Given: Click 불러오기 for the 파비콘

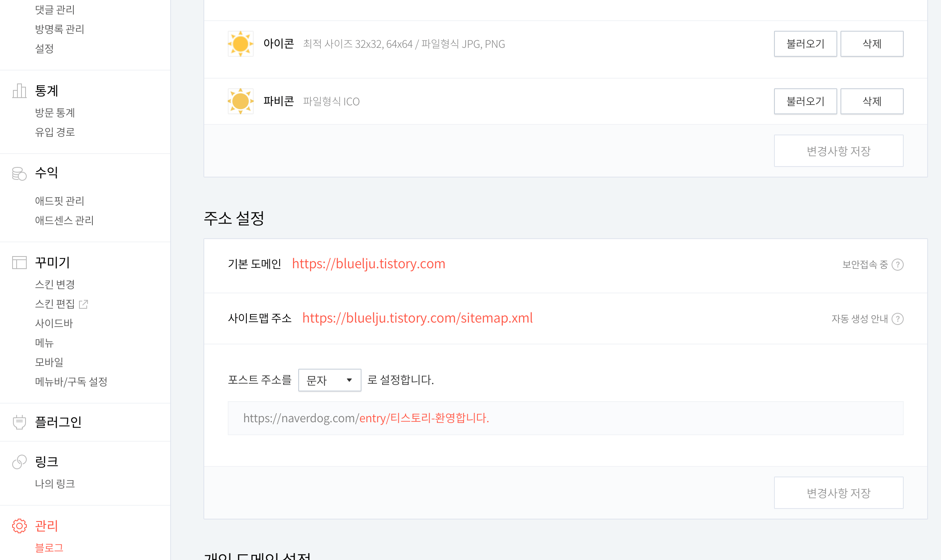Looking at the screenshot, I should coord(805,101).
